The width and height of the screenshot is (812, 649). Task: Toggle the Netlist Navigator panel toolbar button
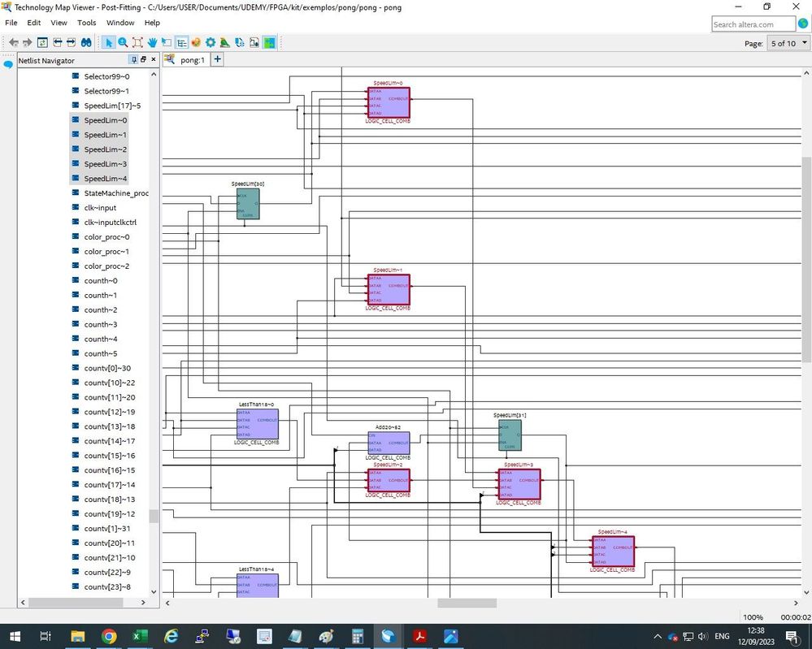pyautogui.click(x=181, y=42)
